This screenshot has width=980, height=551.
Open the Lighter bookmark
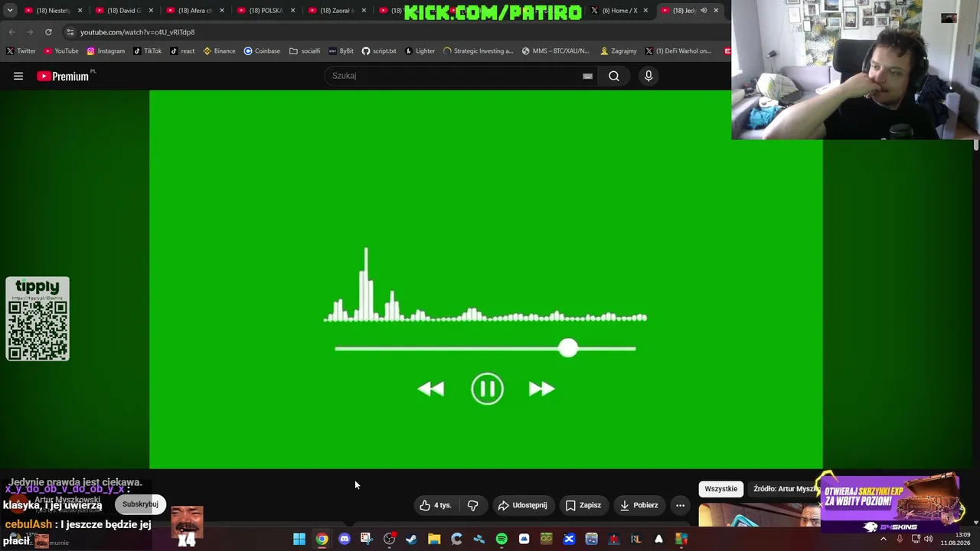point(420,51)
